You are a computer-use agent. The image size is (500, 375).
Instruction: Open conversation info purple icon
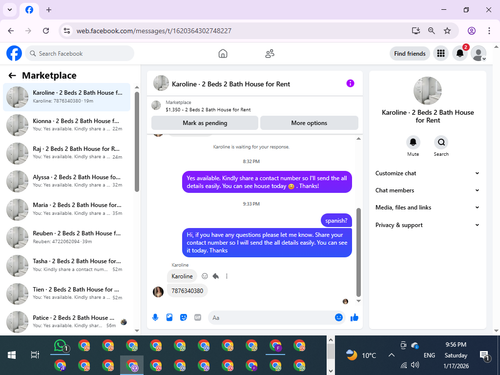click(x=350, y=83)
